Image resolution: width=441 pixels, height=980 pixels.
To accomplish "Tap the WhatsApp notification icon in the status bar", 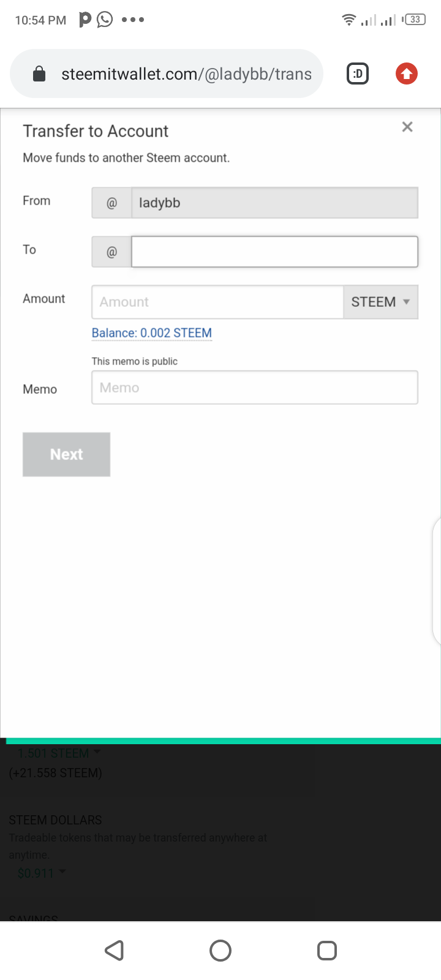I will pos(105,20).
